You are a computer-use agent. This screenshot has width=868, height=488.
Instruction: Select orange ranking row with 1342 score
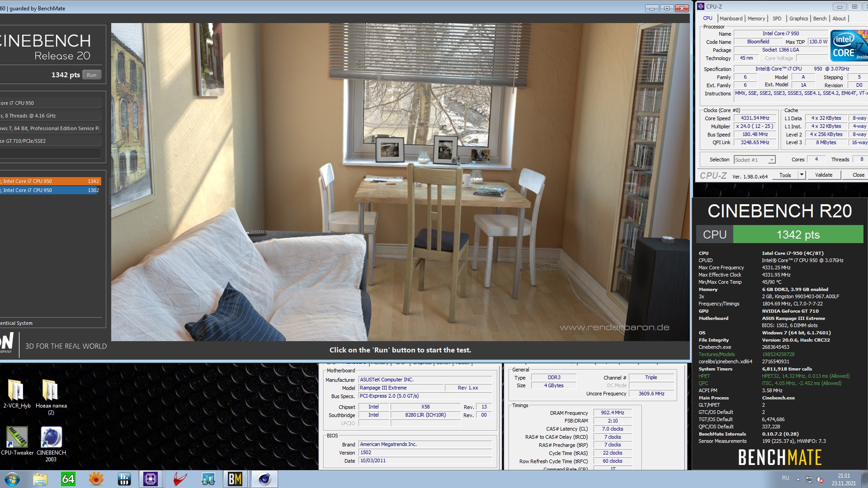tap(50, 181)
